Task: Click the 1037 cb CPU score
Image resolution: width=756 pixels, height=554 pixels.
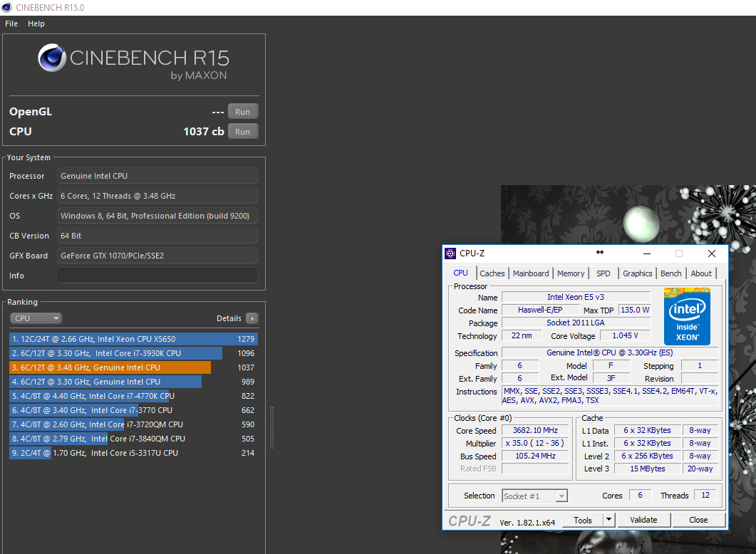Action: pos(204,132)
